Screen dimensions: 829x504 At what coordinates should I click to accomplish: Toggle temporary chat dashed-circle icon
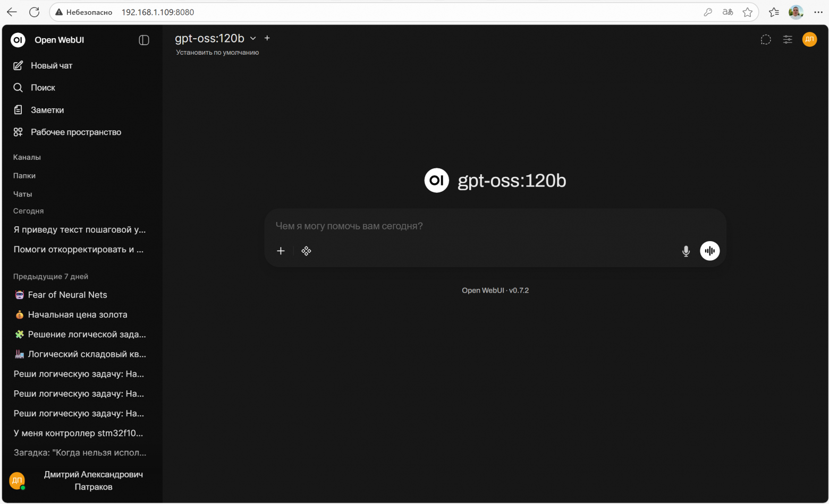coord(766,40)
